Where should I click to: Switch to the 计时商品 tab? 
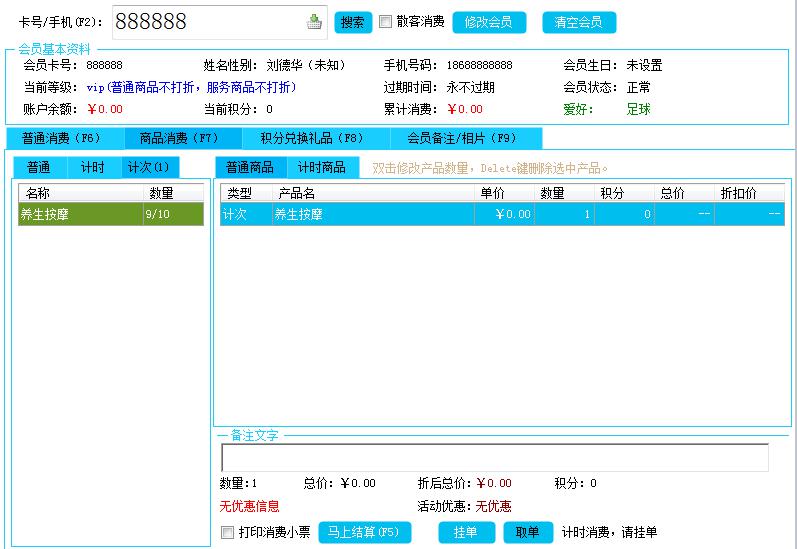click(322, 167)
